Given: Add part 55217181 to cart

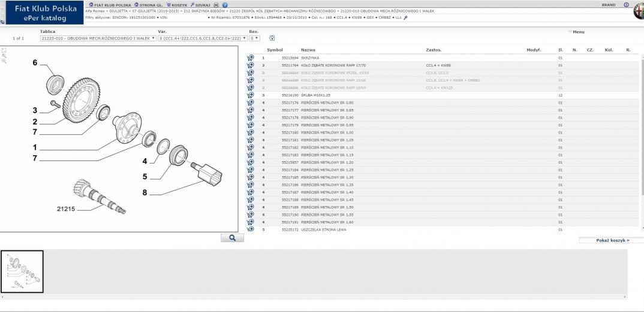Looking at the screenshot, I should [x=250, y=140].
